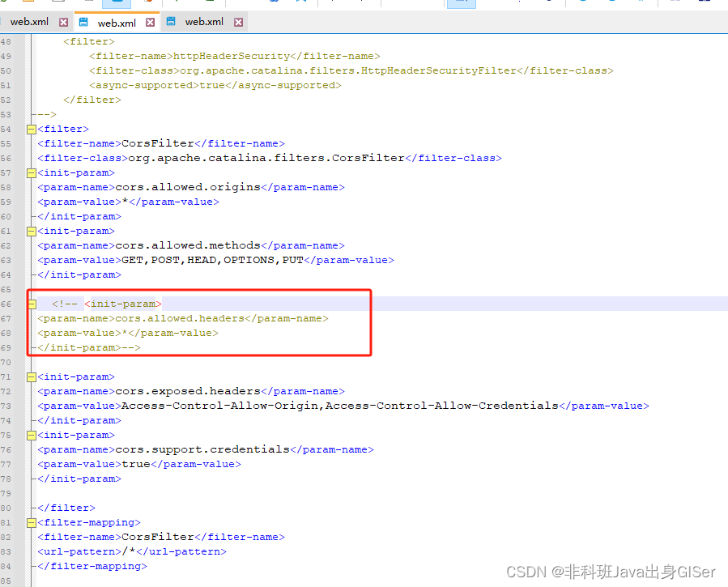Click the async-supported true line
Viewport: 728px width, 587px height.
(x=215, y=85)
